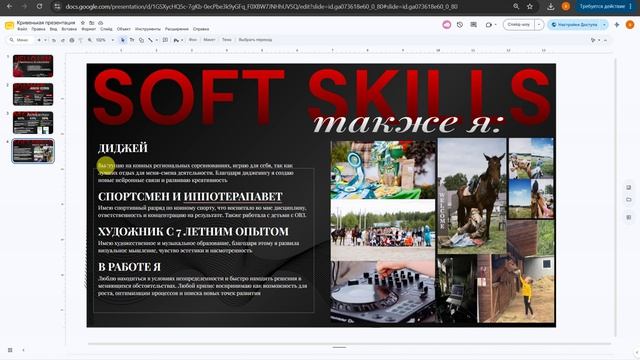Open the insert image dropdown
This screenshot has width=640, height=360.
click(x=178, y=40)
